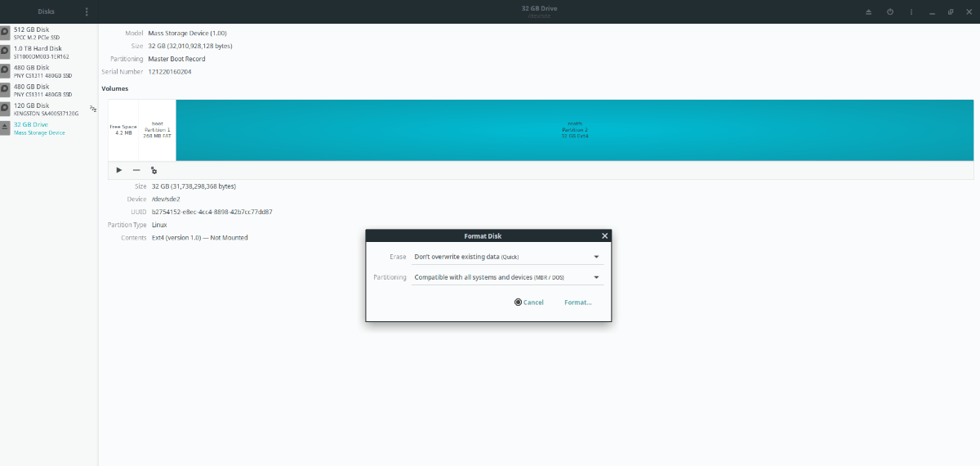
Task: Select the first 480 GB PNY disk
Action: tap(49, 71)
